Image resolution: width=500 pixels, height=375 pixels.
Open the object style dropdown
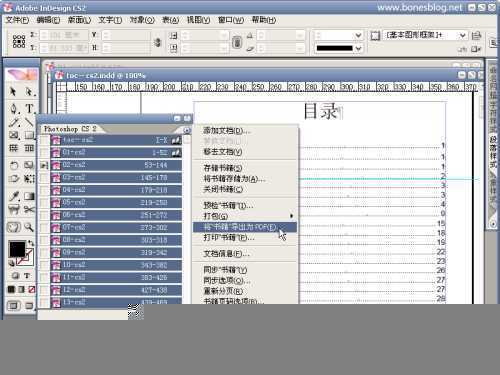point(462,35)
